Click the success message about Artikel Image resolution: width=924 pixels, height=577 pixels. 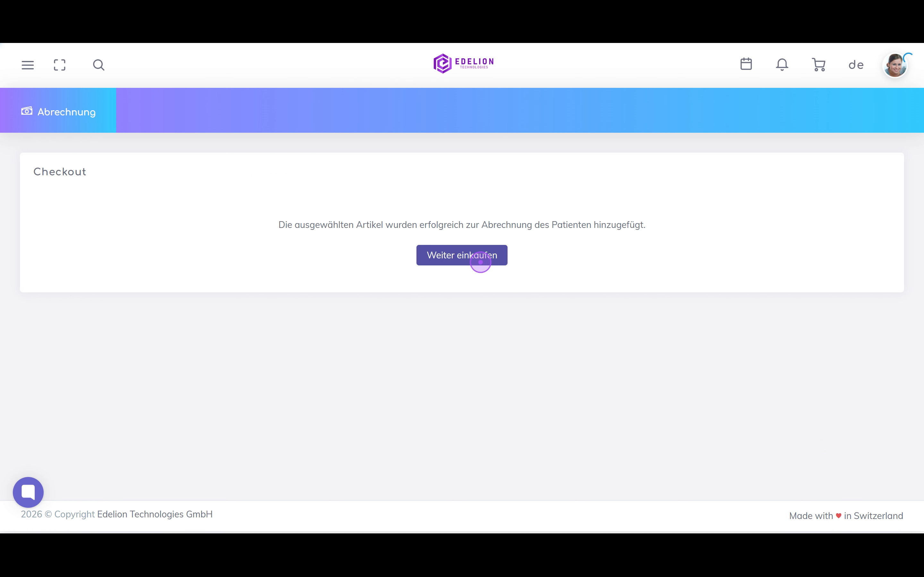tap(462, 225)
